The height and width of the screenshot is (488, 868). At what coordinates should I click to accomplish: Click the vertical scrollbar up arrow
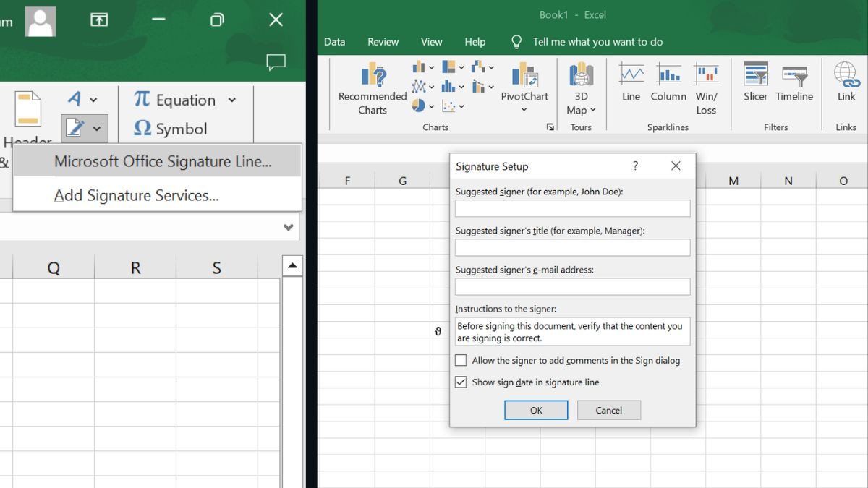click(x=292, y=266)
